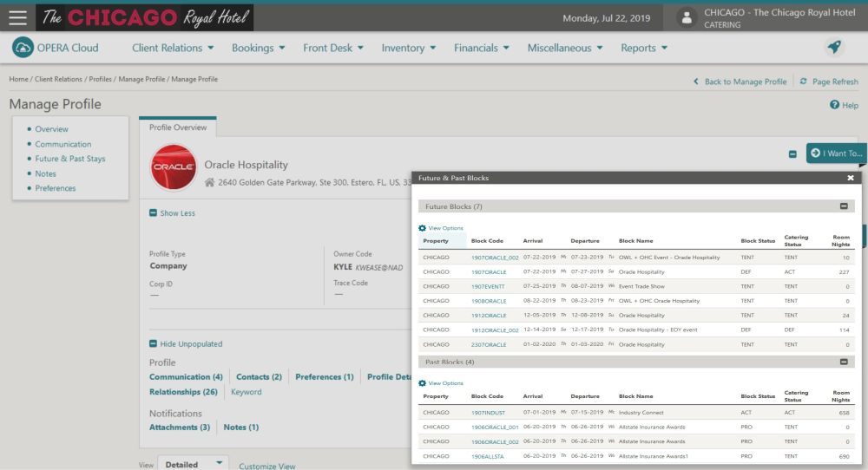Open Preferences (1) profile link

pyautogui.click(x=325, y=376)
